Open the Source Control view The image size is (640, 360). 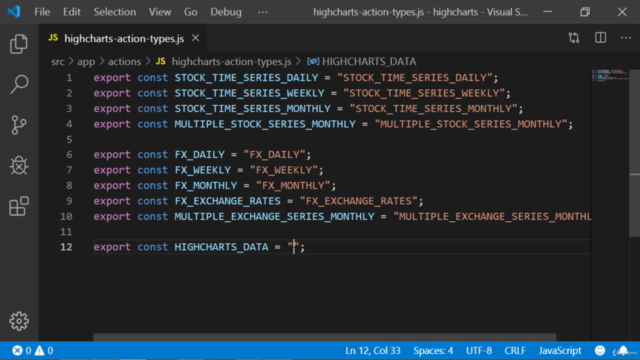[19, 125]
